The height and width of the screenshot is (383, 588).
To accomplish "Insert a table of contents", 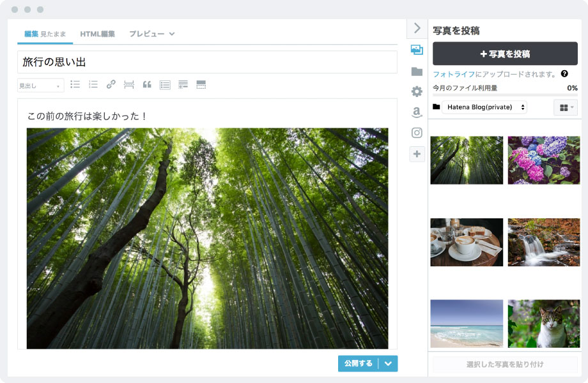I will tap(164, 84).
